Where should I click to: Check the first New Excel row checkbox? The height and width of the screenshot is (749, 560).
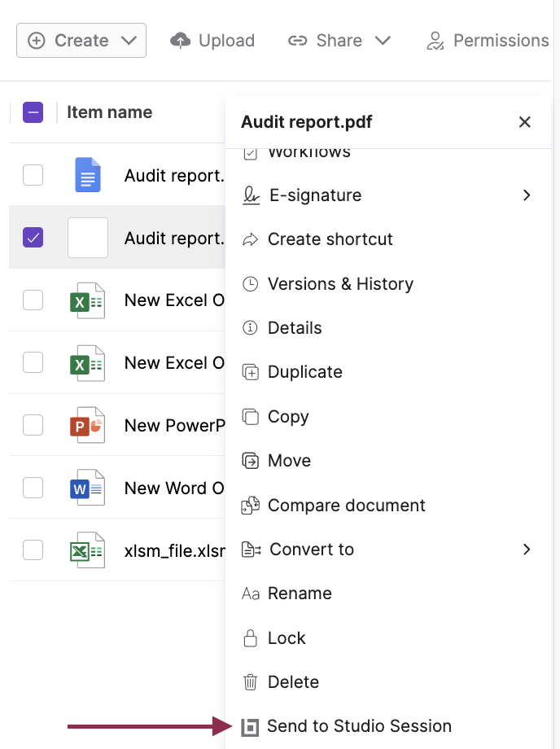pyautogui.click(x=33, y=300)
